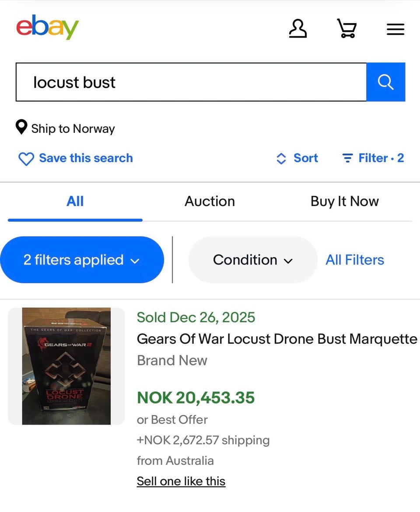Viewport: 420px width, 512px height.
Task: Expand the 2 filters applied dropdown
Action: tap(82, 260)
